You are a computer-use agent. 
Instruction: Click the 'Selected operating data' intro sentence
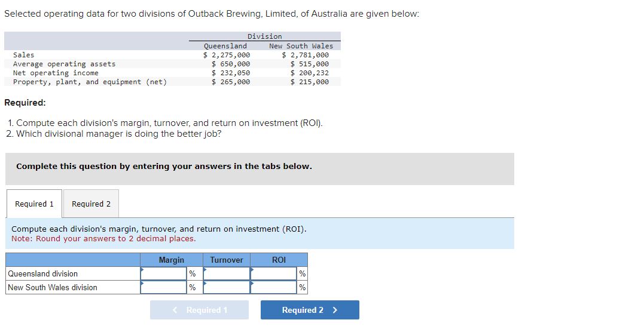[x=212, y=14]
